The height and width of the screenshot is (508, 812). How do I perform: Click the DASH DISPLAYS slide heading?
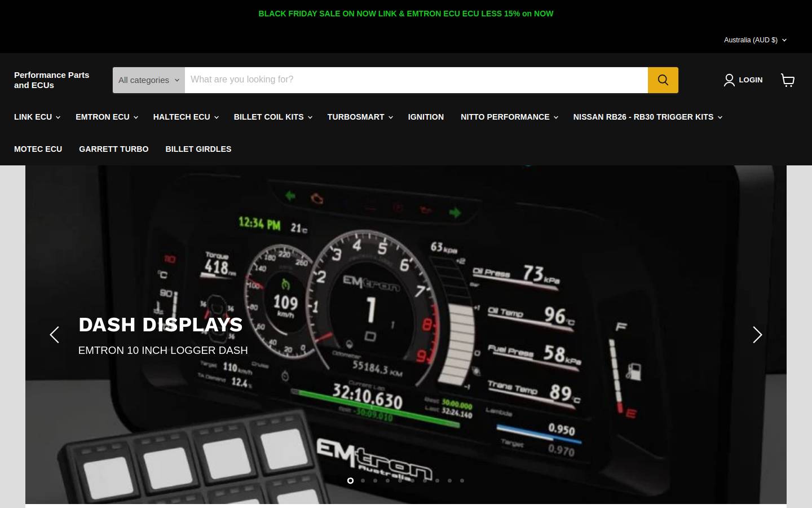coord(161,325)
